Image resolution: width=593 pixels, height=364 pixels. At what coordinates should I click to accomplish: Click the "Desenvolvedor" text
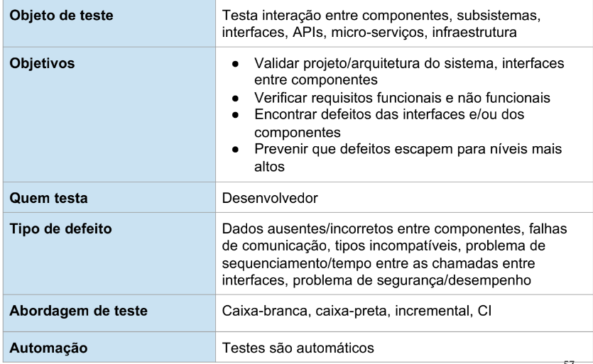pos(270,198)
